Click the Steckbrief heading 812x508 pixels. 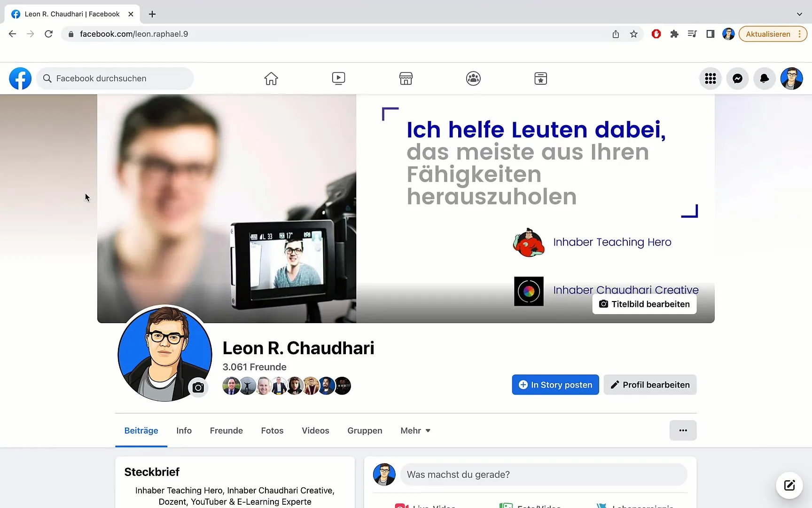[x=152, y=472]
